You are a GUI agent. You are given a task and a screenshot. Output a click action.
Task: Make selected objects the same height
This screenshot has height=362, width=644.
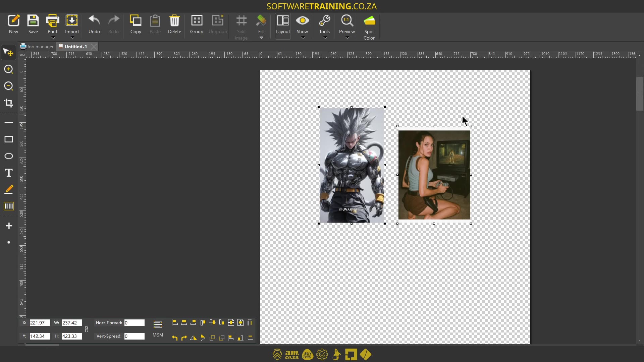click(x=240, y=338)
